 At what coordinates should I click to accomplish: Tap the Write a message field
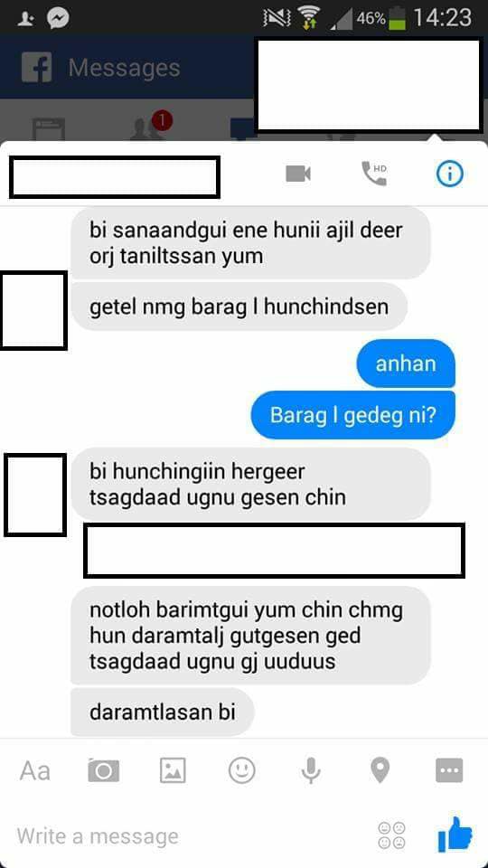click(x=188, y=835)
